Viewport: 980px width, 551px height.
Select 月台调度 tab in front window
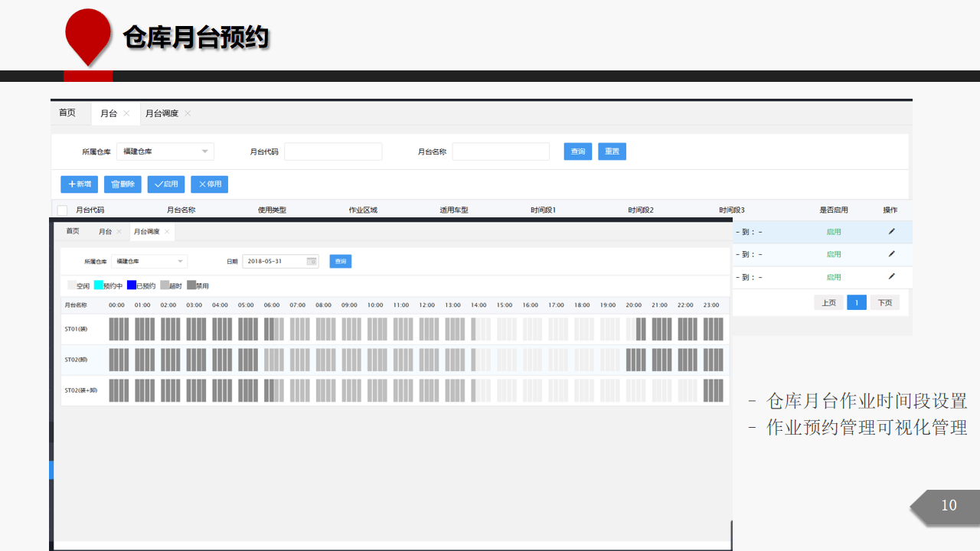pyautogui.click(x=146, y=231)
